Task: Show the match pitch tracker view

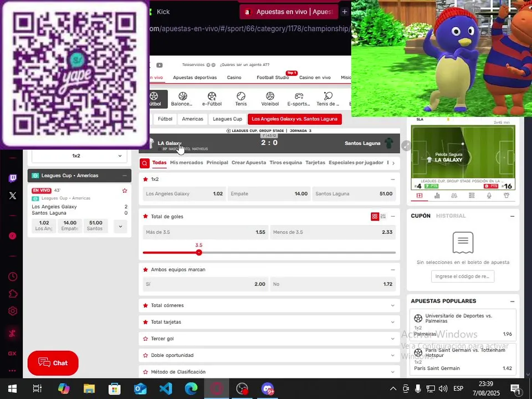Action: coord(420,196)
